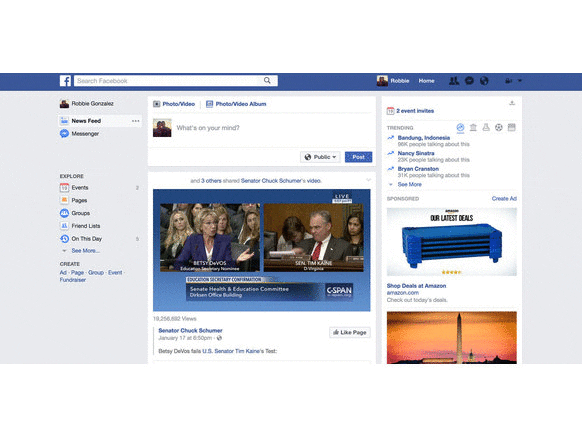Open the shared post options chevron
Image resolution: width=582 pixels, height=436 pixels.
tap(369, 180)
